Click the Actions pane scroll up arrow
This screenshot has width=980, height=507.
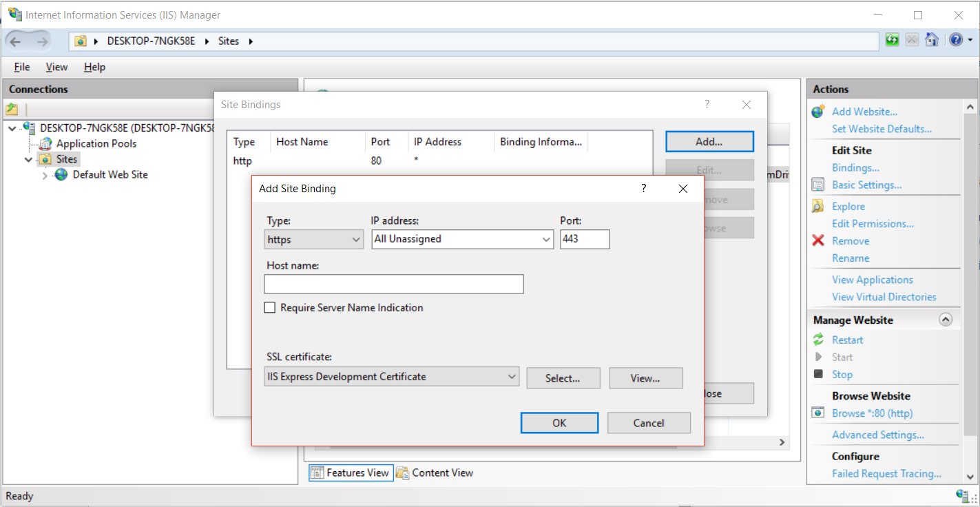coord(970,107)
